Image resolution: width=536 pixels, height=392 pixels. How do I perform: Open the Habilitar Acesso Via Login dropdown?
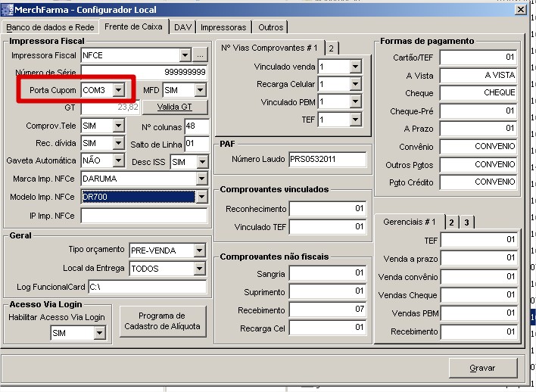98,333
